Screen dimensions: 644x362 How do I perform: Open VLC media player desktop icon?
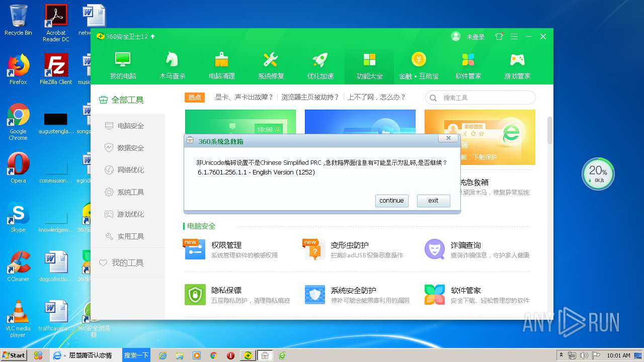point(18,319)
